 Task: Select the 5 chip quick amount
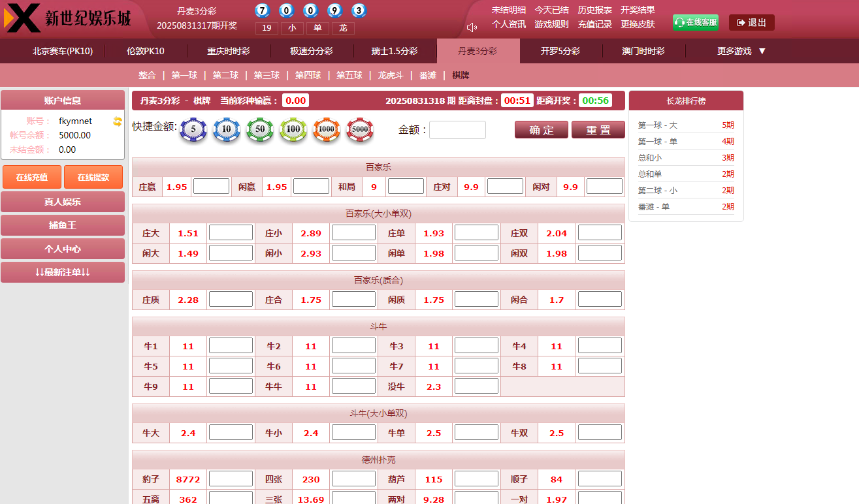[x=193, y=129]
